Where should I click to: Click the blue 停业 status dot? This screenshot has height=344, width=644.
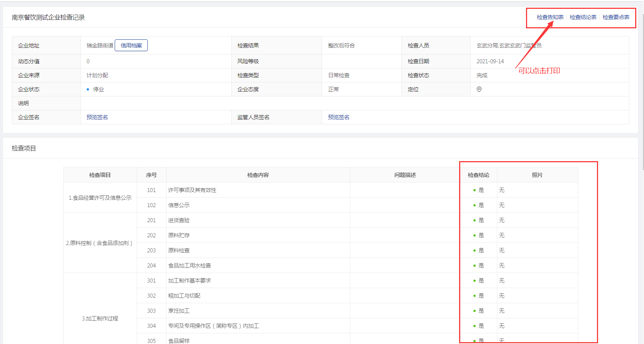pos(88,89)
